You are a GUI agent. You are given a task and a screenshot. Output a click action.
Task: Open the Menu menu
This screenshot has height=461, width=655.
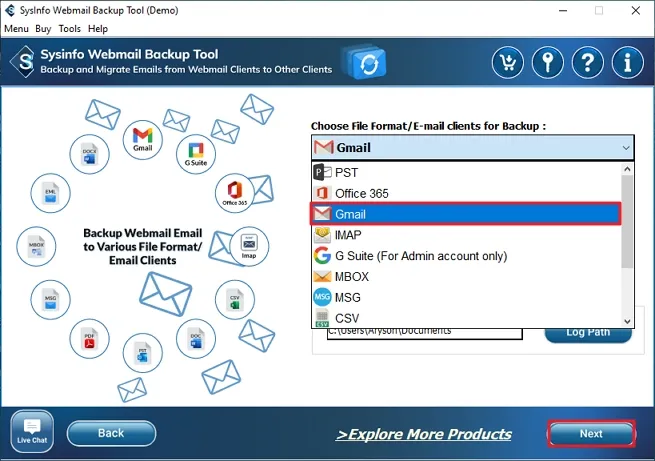click(16, 29)
